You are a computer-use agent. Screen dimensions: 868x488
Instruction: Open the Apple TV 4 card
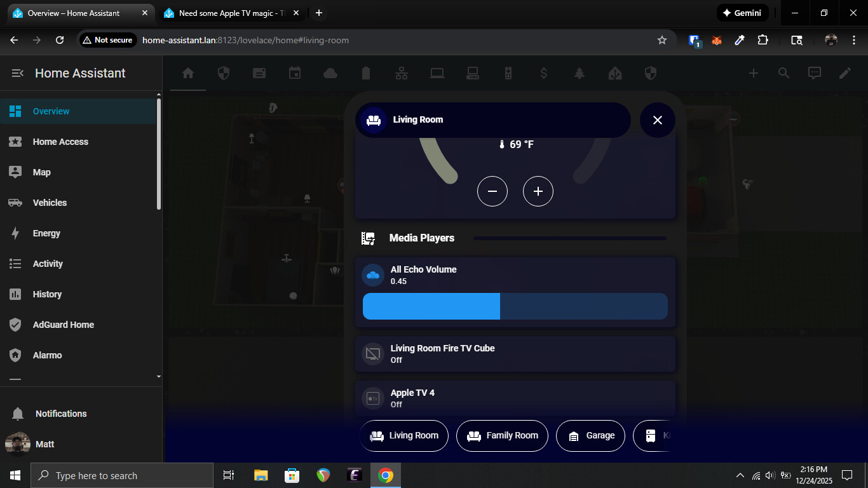pos(515,398)
